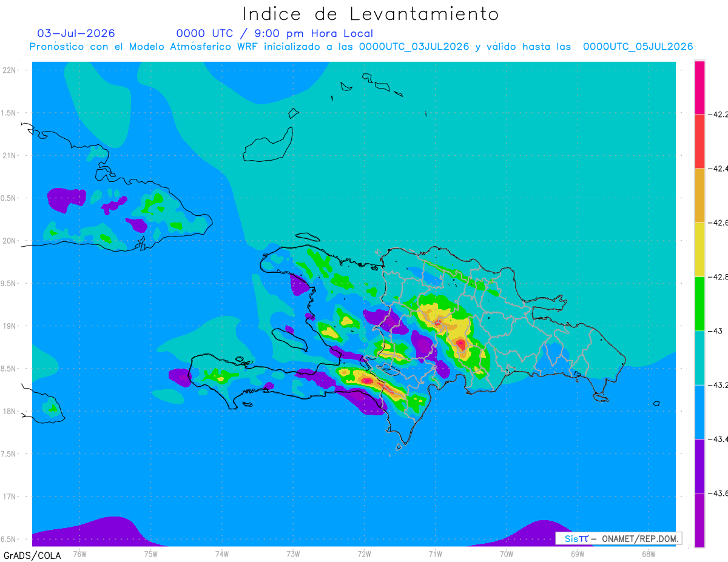
Task: Click longitude label '68W'
Action: [x=649, y=554]
